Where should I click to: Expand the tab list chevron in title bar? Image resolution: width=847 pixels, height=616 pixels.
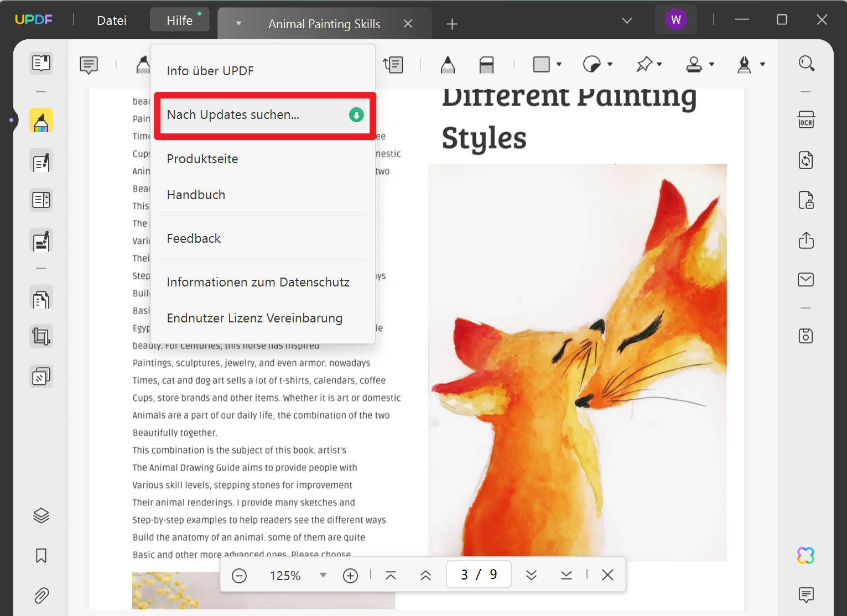[627, 20]
